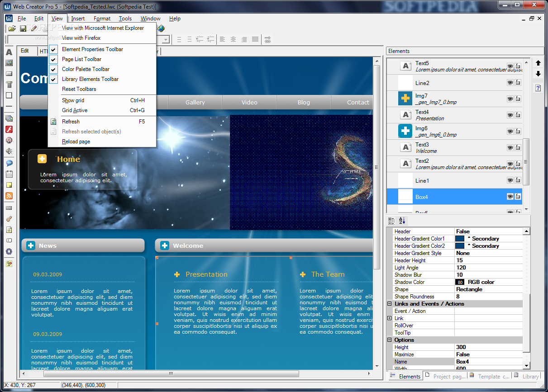Image resolution: width=548 pixels, height=392 pixels.
Task: Toggle visibility eye of Img7 element
Action: (x=510, y=99)
